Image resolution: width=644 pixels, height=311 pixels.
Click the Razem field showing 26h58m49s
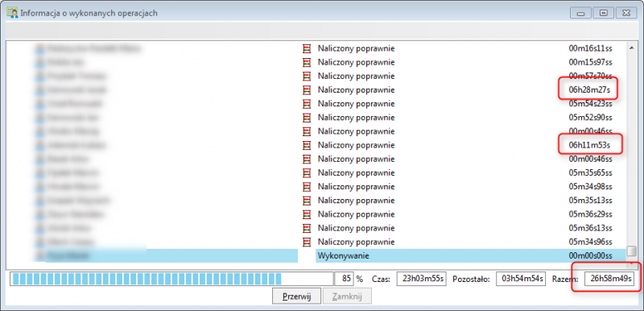tap(609, 279)
